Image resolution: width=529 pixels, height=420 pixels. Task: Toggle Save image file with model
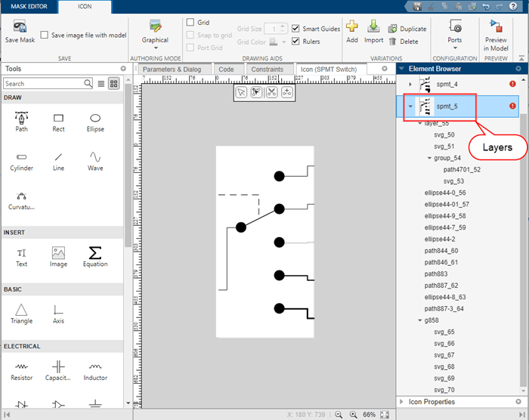tap(44, 35)
